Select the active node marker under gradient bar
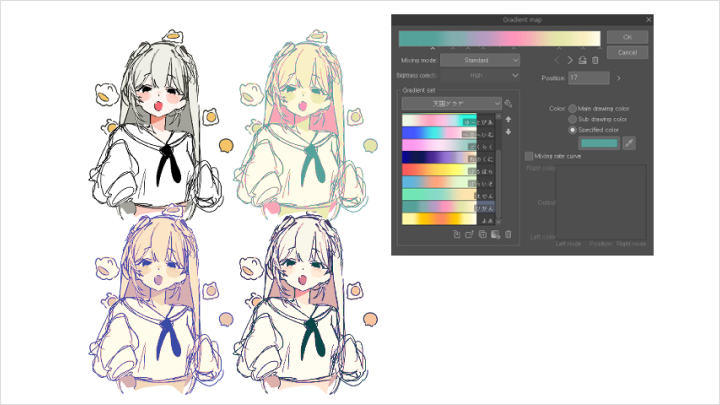Image resolution: width=720 pixels, height=405 pixels. pyautogui.click(x=433, y=48)
